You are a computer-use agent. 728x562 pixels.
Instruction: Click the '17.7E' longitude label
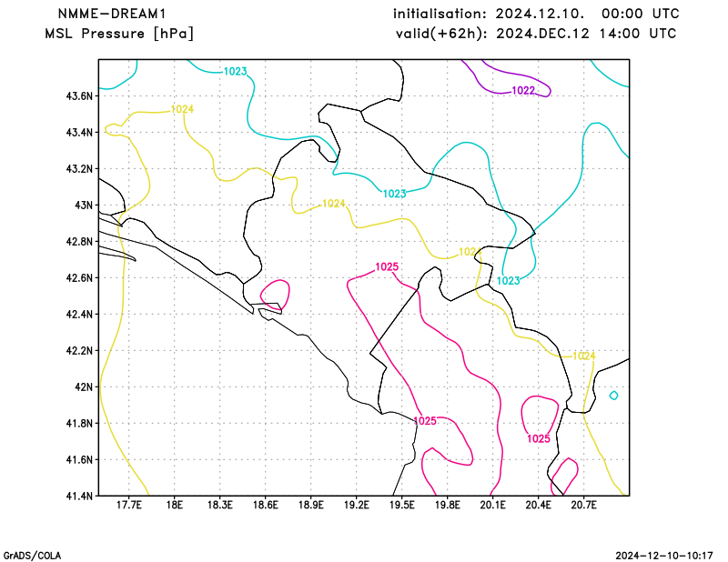[x=128, y=505]
